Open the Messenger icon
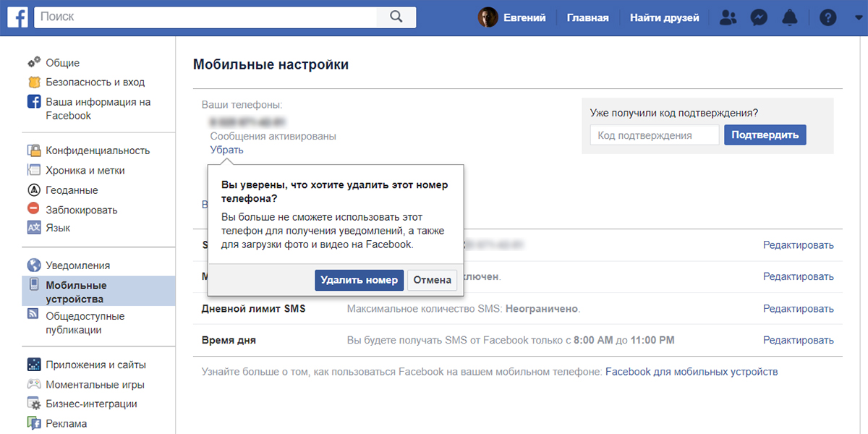This screenshot has height=434, width=868. point(759,17)
